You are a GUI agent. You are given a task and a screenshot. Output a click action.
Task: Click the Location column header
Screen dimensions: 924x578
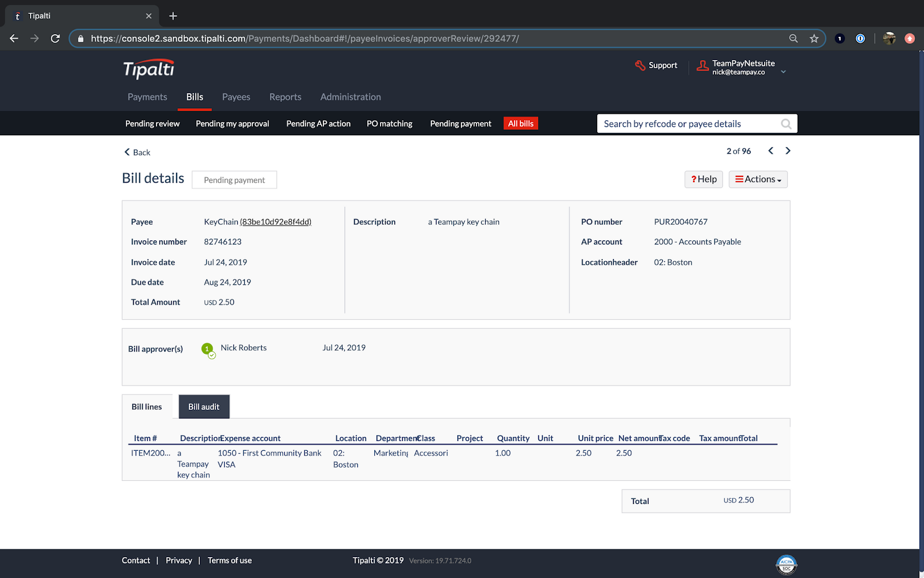pyautogui.click(x=351, y=439)
